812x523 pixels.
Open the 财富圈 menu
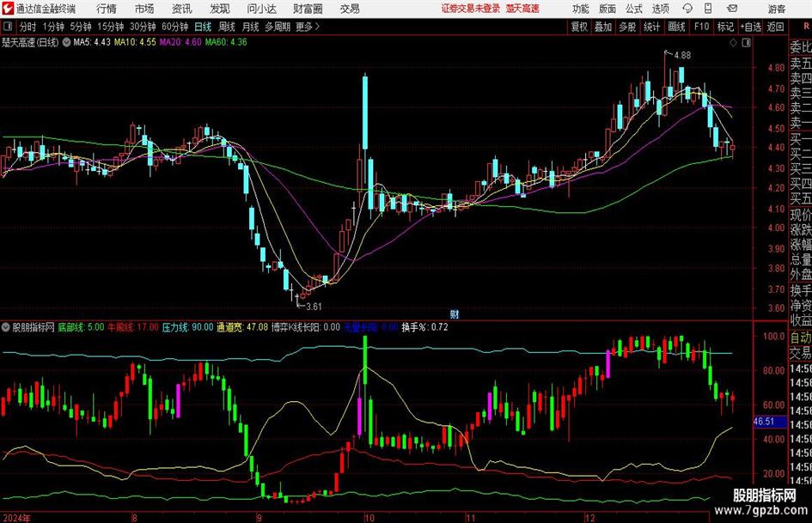point(308,9)
